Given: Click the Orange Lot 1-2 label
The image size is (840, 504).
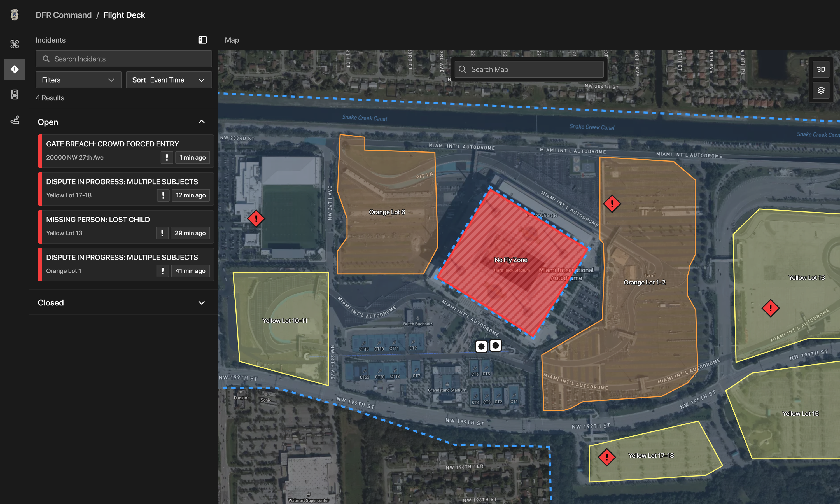Looking at the screenshot, I should 645,283.
